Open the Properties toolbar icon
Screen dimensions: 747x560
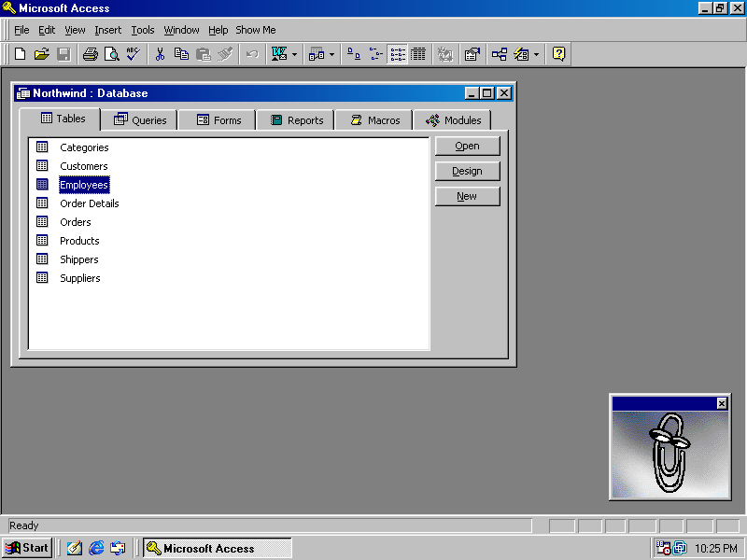(472, 54)
